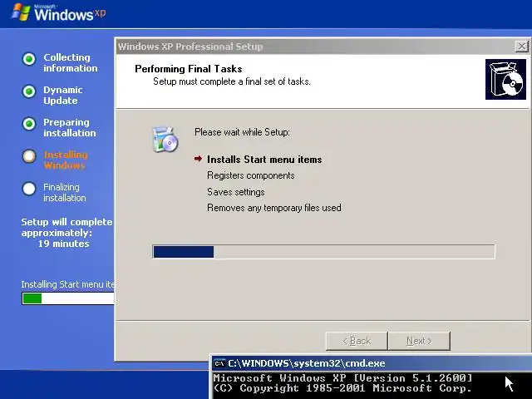This screenshot has width=532, height=399.
Task: Click the 'Installs Start menu items' text
Action: tap(264, 160)
